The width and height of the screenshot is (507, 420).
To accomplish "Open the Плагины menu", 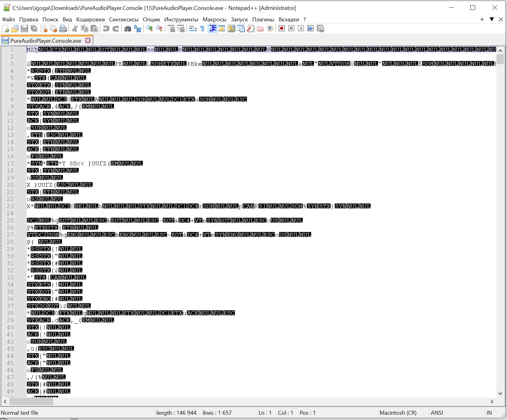I will [x=263, y=20].
